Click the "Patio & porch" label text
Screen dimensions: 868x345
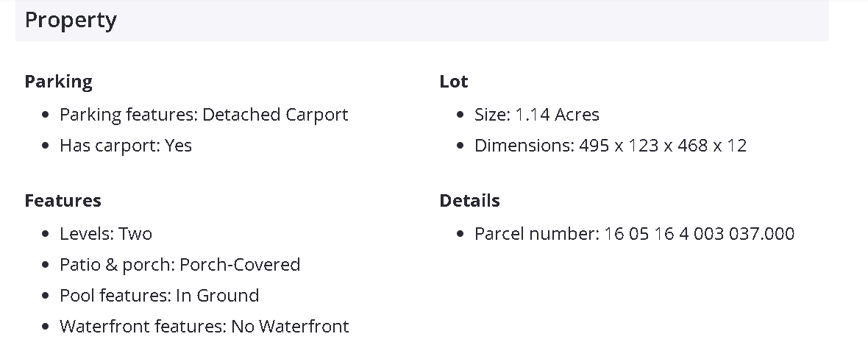pyautogui.click(x=117, y=265)
